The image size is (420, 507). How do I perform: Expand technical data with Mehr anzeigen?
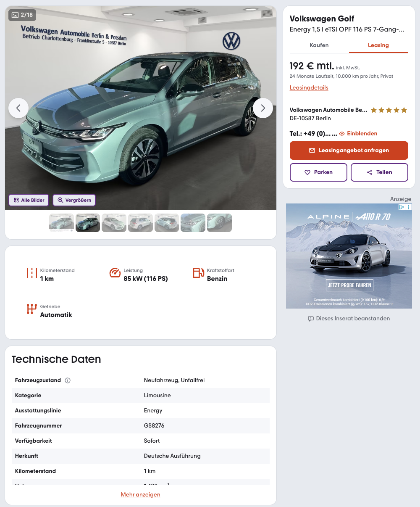point(140,494)
